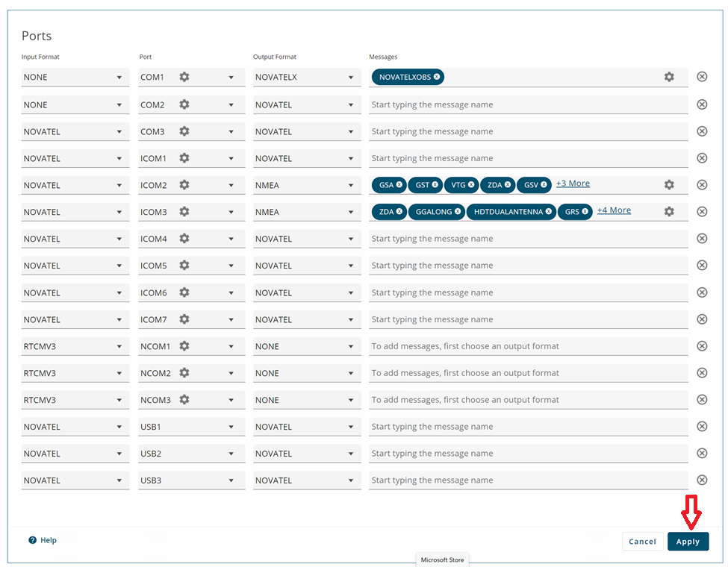Open Port dropdown showing ICOM5

[x=191, y=266]
